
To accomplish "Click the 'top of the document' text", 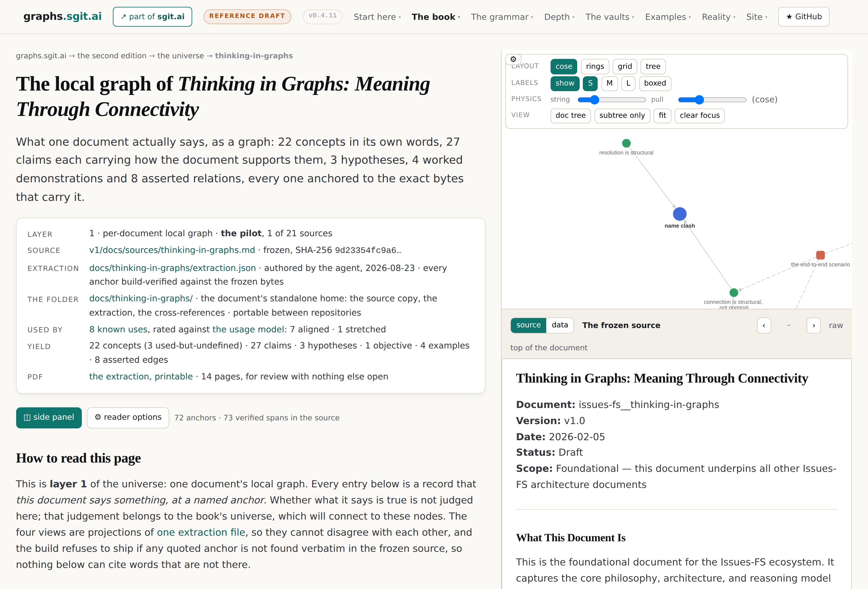I will pyautogui.click(x=549, y=348).
